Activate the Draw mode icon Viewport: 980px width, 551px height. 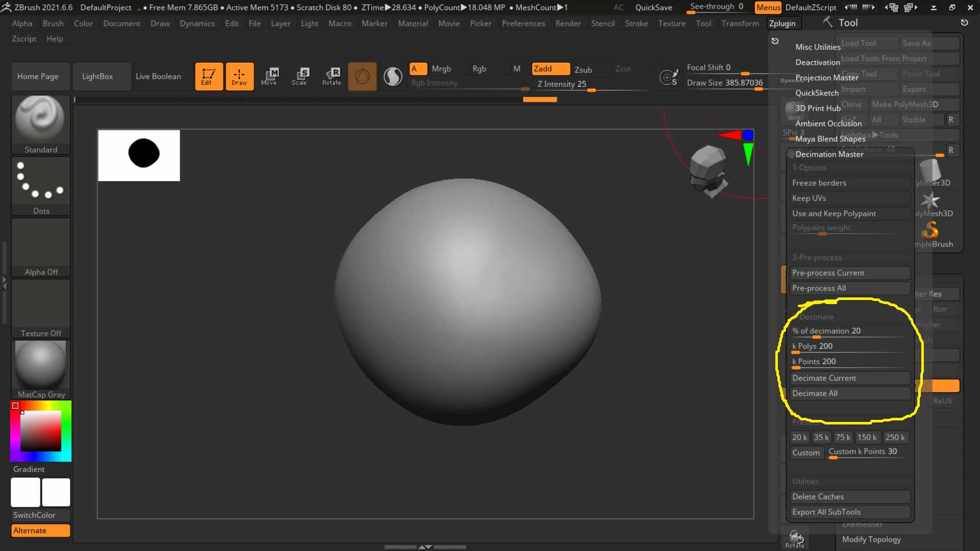pos(239,77)
